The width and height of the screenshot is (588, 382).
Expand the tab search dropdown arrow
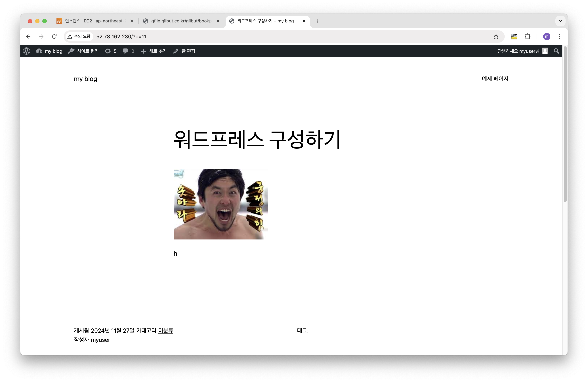pos(560,21)
